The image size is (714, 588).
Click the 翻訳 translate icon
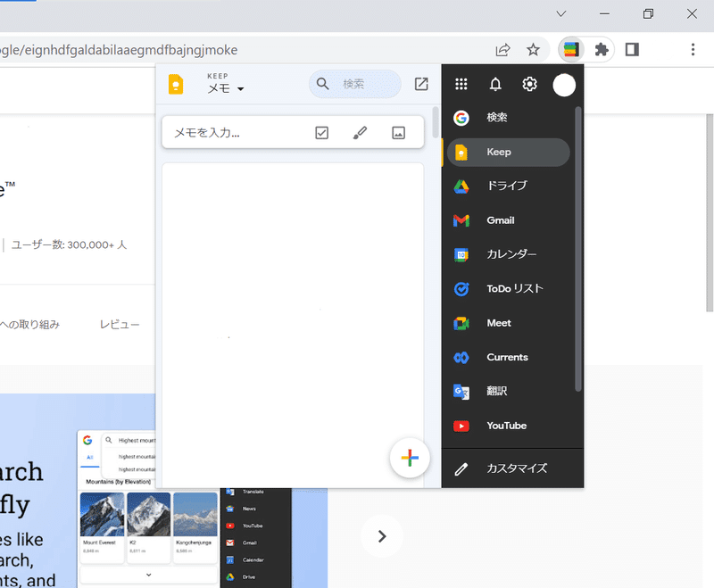[461, 392]
